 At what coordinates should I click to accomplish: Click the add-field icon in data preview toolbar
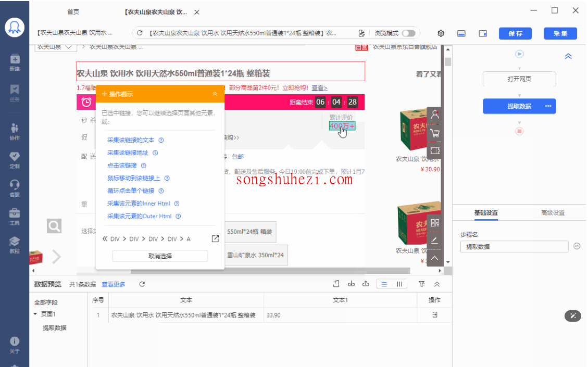[336, 284]
